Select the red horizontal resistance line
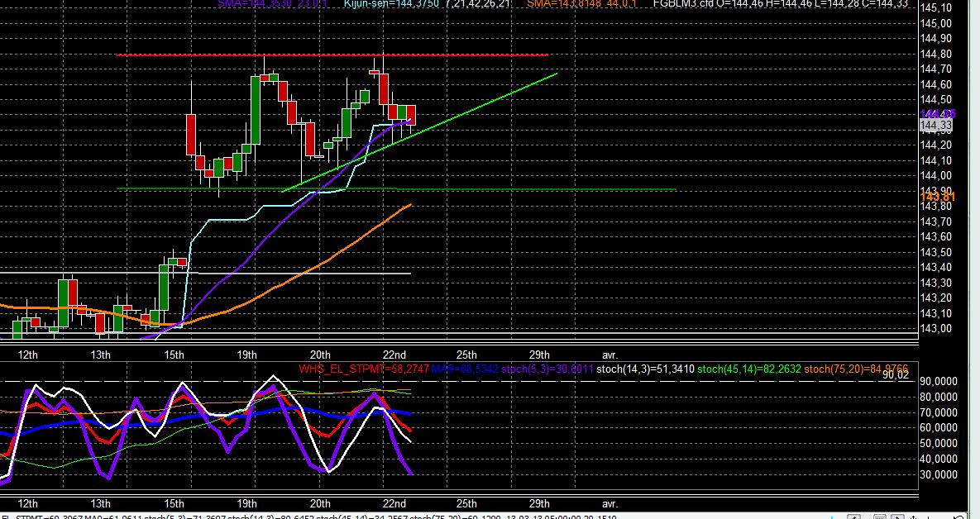The image size is (980, 519). pyautogui.click(x=332, y=55)
